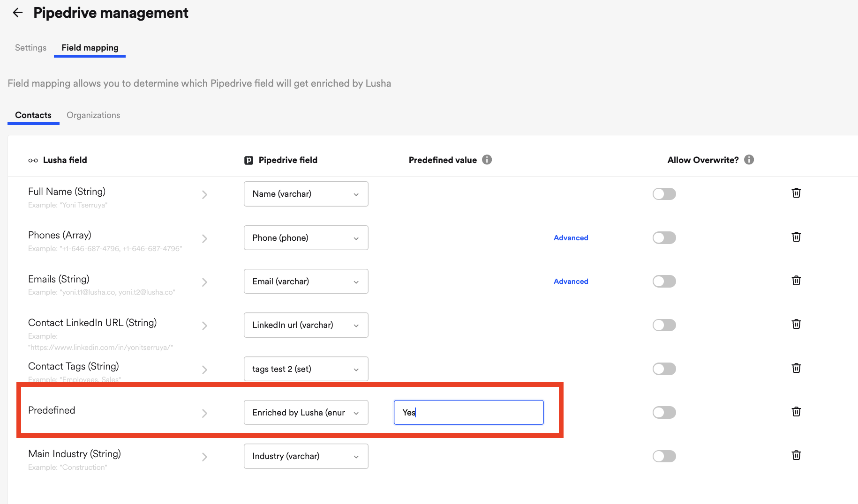Image resolution: width=858 pixels, height=504 pixels.
Task: Remove the Emails field mapping
Action: pos(796,281)
